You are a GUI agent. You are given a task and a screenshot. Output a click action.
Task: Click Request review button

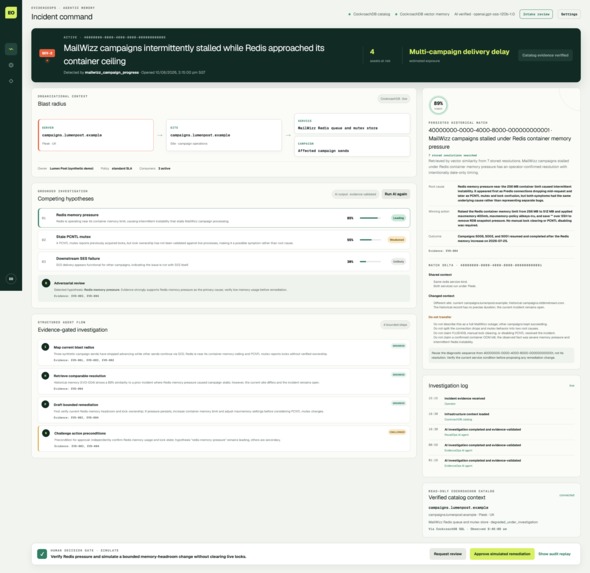point(447,554)
